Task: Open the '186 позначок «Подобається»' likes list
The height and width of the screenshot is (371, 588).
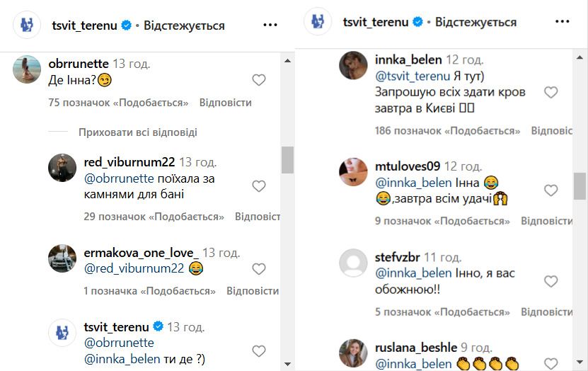Action: [447, 131]
